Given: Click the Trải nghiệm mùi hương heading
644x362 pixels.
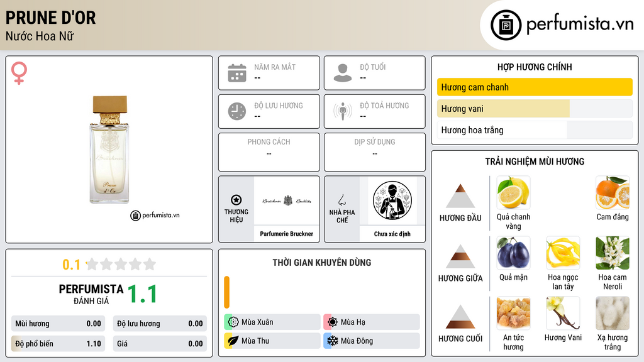Looking at the screenshot, I should click(535, 162).
